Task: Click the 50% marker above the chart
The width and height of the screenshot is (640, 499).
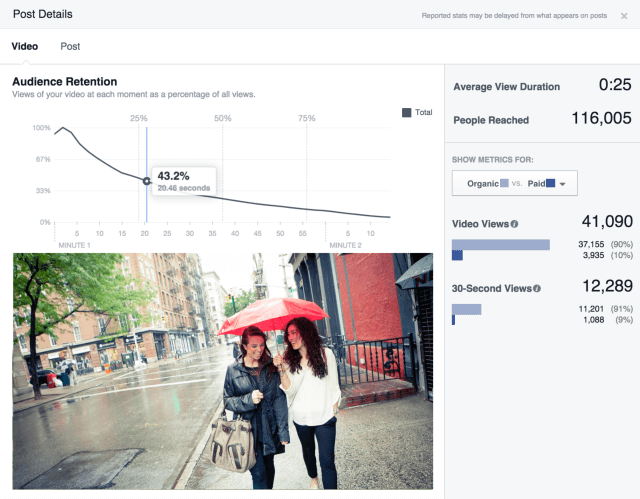Action: coord(223,118)
